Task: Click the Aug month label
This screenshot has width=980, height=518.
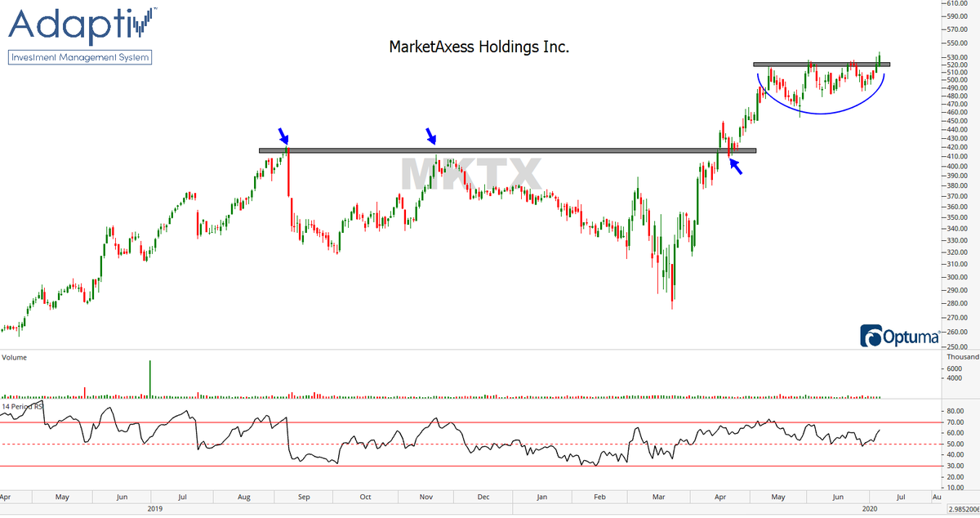Action: pyautogui.click(x=244, y=496)
